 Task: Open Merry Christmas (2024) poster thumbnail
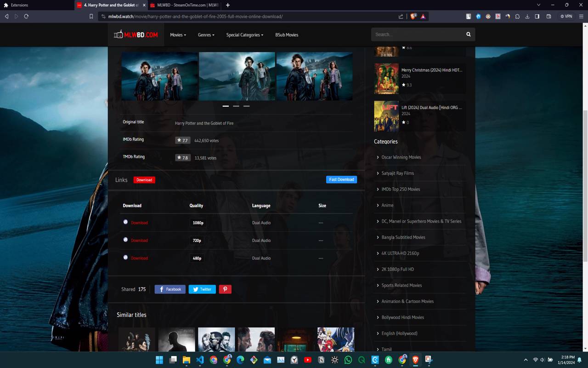pos(386,79)
